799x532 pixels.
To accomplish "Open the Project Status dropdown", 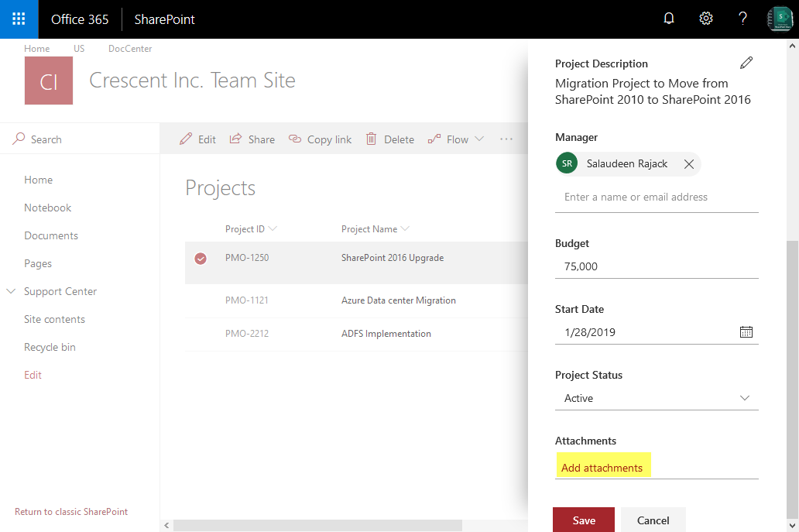I will point(744,397).
